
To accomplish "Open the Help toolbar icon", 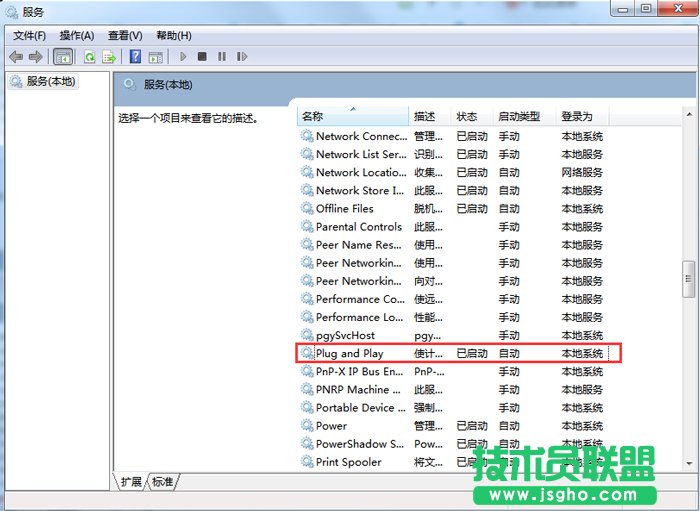I will pyautogui.click(x=135, y=57).
